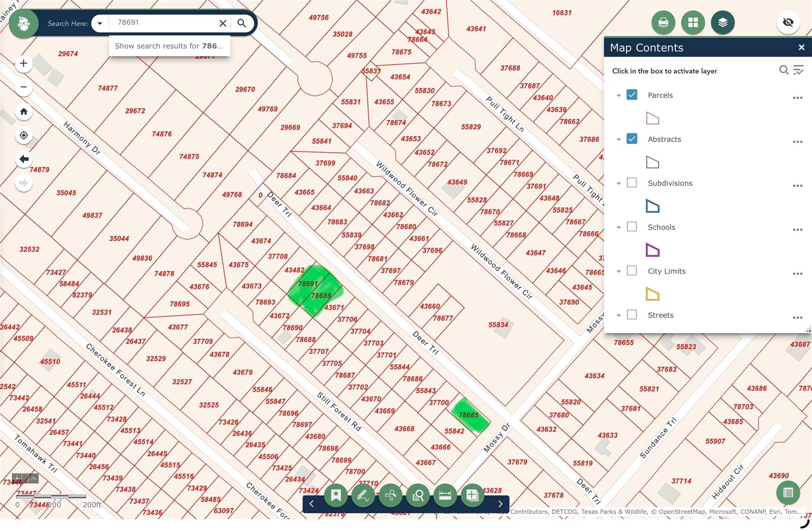The width and height of the screenshot is (812, 531).
Task: Uncheck the Parcels layer checkbox
Action: point(632,95)
